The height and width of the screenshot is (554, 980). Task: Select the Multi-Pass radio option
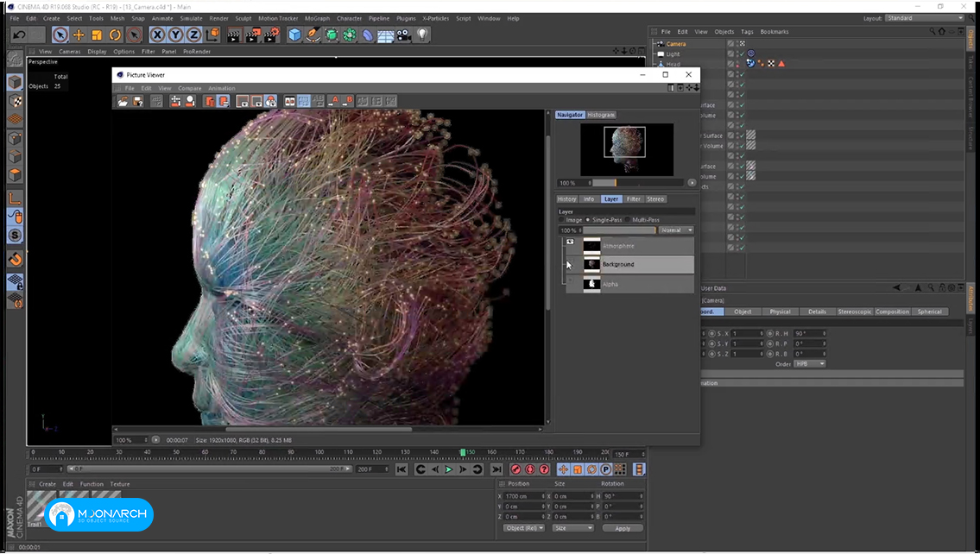(628, 220)
